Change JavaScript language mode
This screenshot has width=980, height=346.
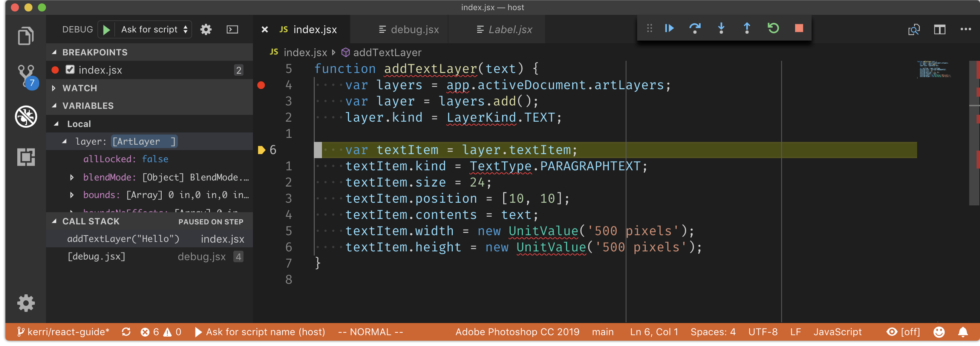[x=838, y=332]
